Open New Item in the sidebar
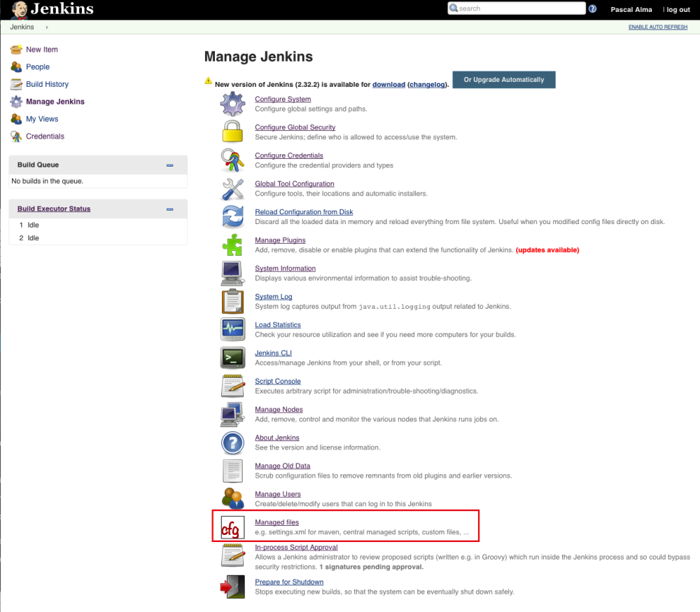The image size is (700, 612). [42, 50]
